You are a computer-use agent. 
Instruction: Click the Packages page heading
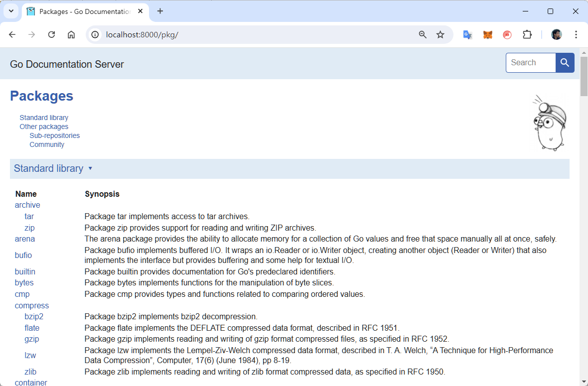tap(42, 96)
